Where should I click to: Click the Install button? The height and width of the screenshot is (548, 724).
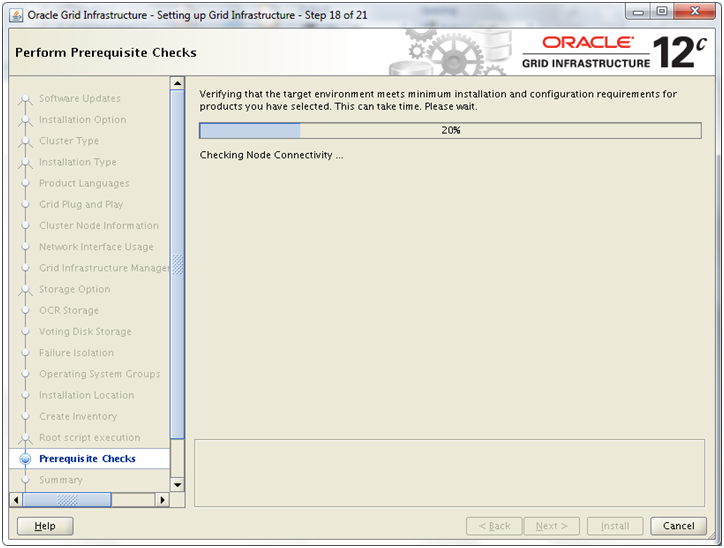[615, 526]
